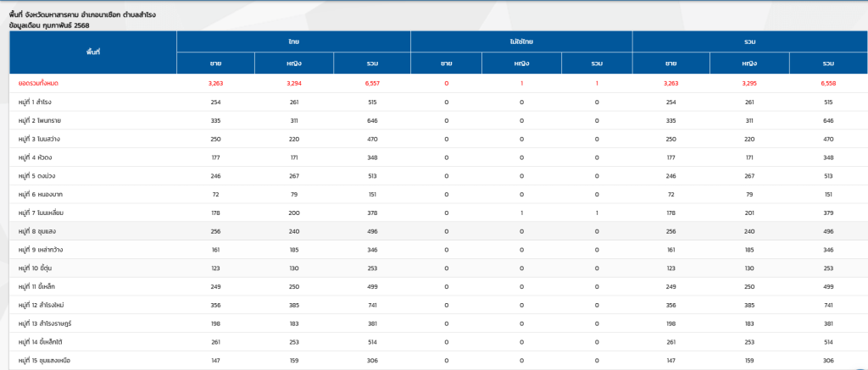868x370 pixels.
Task: Select the ไทย group header
Action: [x=293, y=41]
